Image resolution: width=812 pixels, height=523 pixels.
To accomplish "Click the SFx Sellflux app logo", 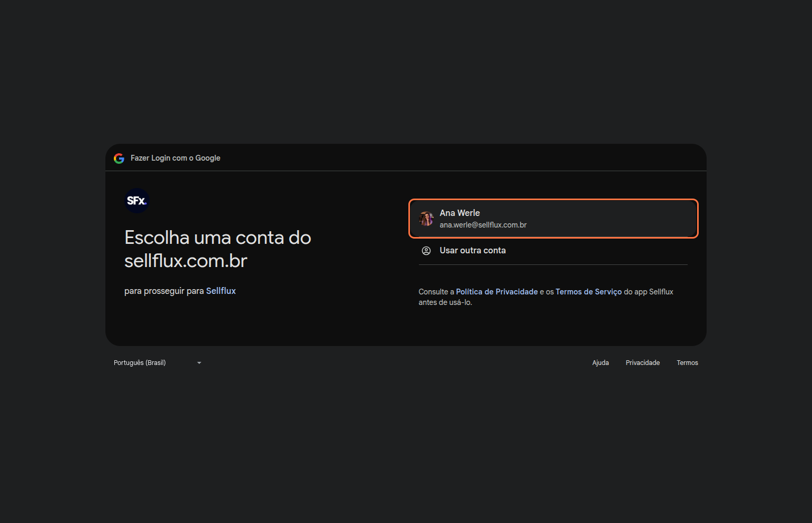I will pos(137,201).
